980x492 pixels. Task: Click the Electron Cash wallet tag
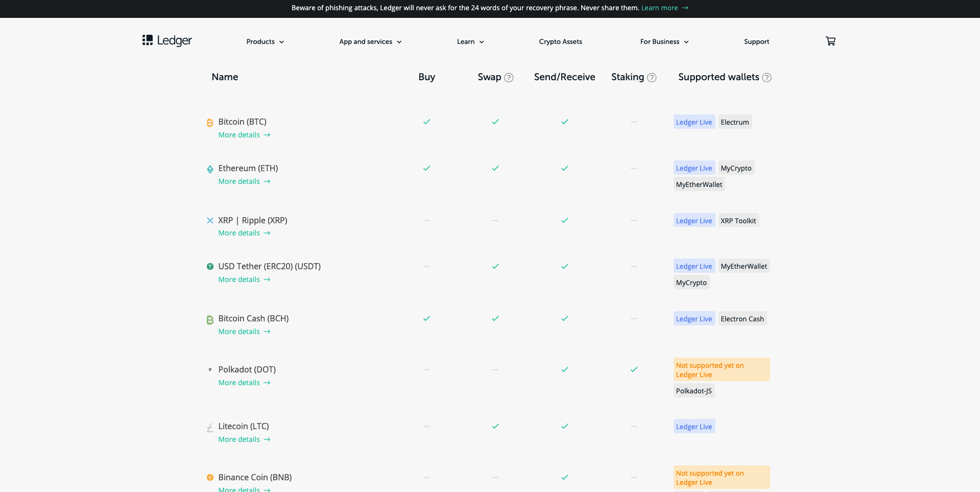(743, 319)
